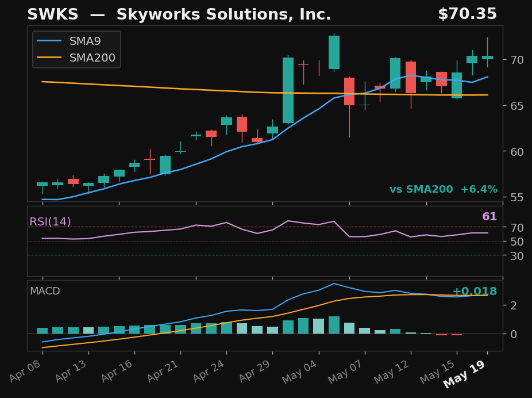Screen dimensions: 532x398
Task: Click the May 15 date axis label
Action: pos(438,372)
